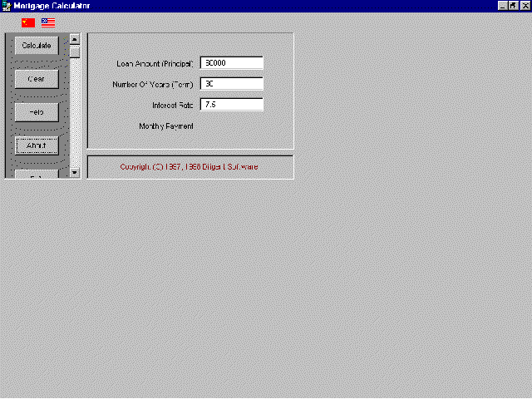This screenshot has width=532, height=399.
Task: Click the scroll thumb on the button panel scrollbar
Action: click(x=75, y=52)
